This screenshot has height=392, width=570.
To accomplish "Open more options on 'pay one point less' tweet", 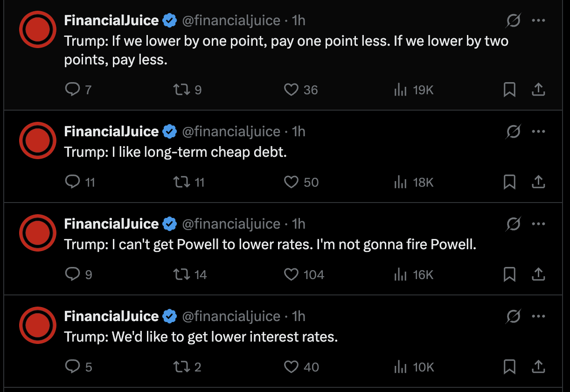I will pos(538,21).
